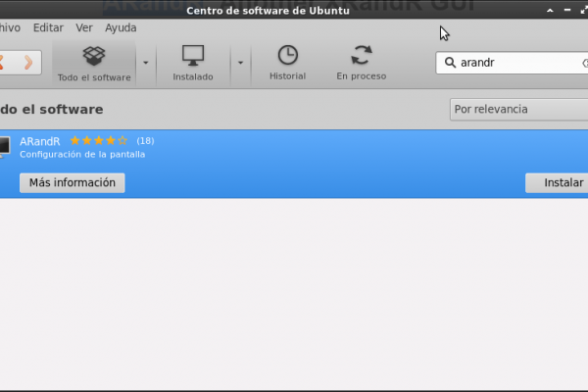Click search magnifier icon
Viewport: 588px width, 392px height.
450,63
